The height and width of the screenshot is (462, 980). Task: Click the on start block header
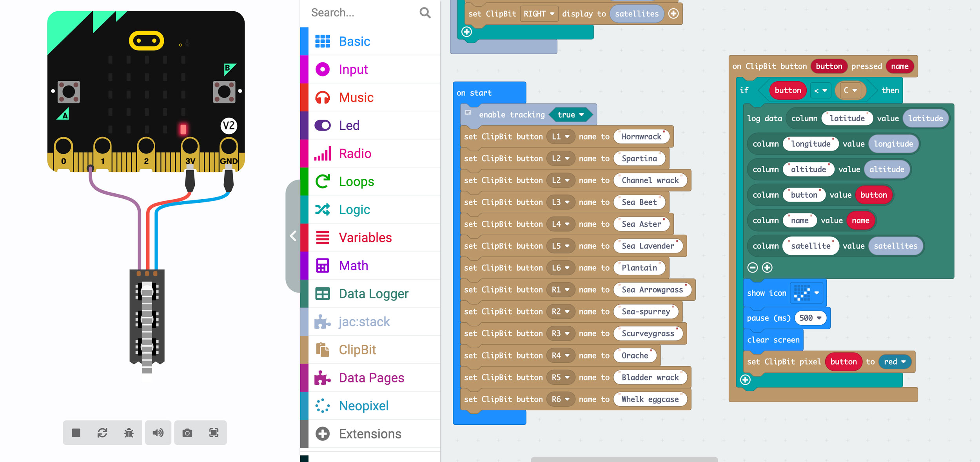coord(489,93)
